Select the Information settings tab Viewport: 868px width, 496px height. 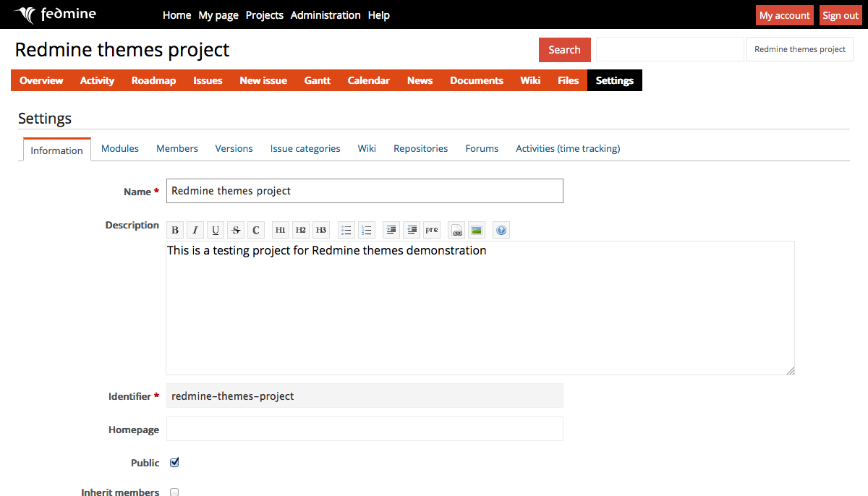coord(56,150)
